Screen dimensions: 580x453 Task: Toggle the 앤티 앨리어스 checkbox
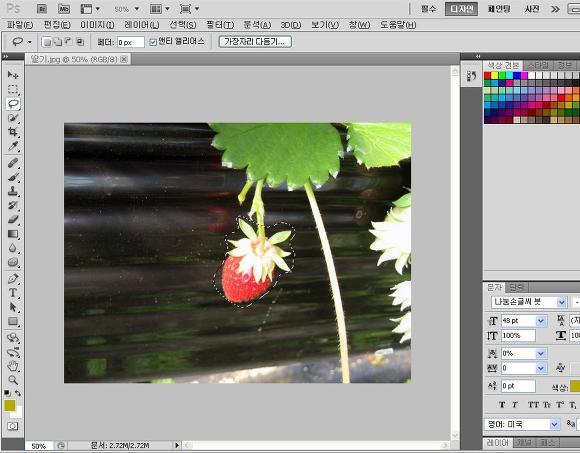pyautogui.click(x=153, y=42)
